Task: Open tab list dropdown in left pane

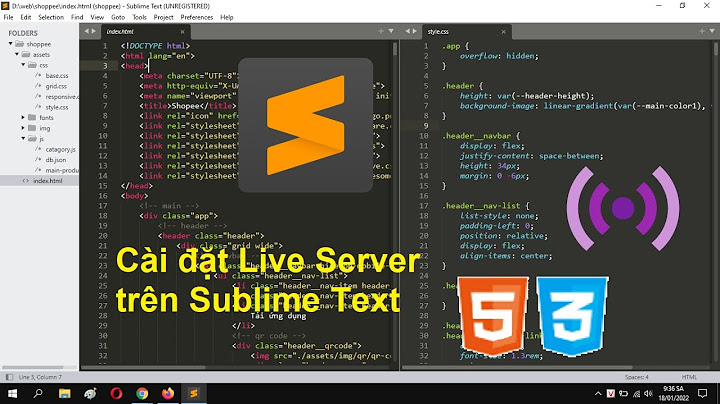Action: (x=391, y=31)
